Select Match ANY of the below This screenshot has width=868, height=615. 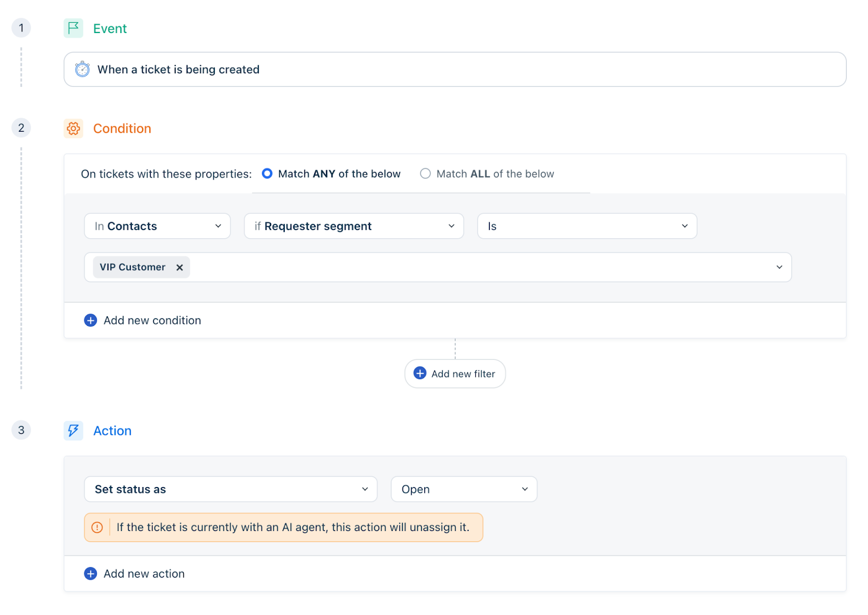[x=267, y=174]
